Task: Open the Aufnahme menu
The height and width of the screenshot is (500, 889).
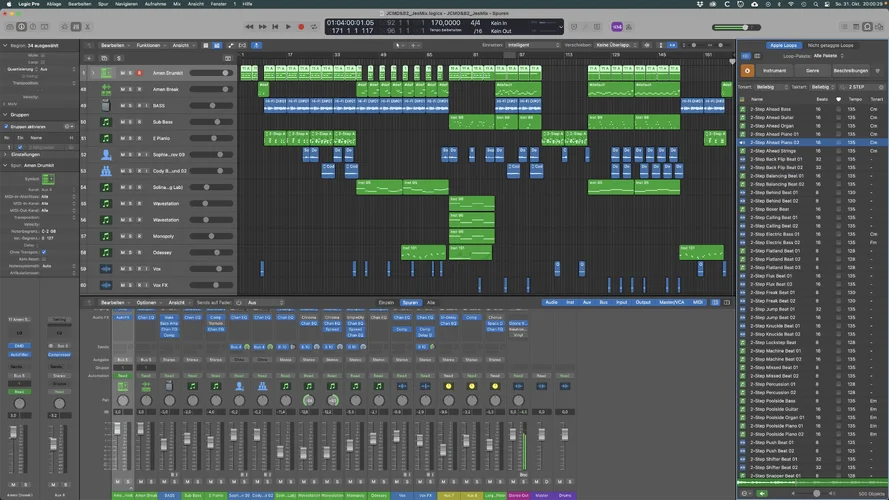Action: pos(155,4)
